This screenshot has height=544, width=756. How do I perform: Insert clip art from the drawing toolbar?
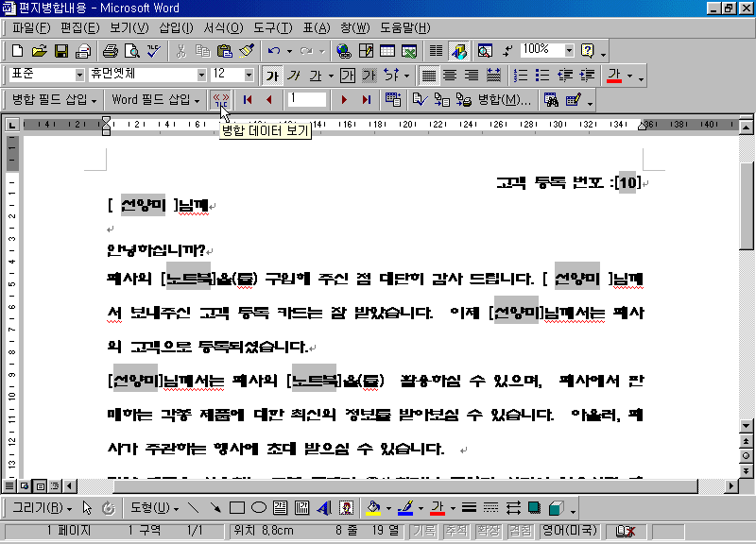pyautogui.click(x=346, y=508)
